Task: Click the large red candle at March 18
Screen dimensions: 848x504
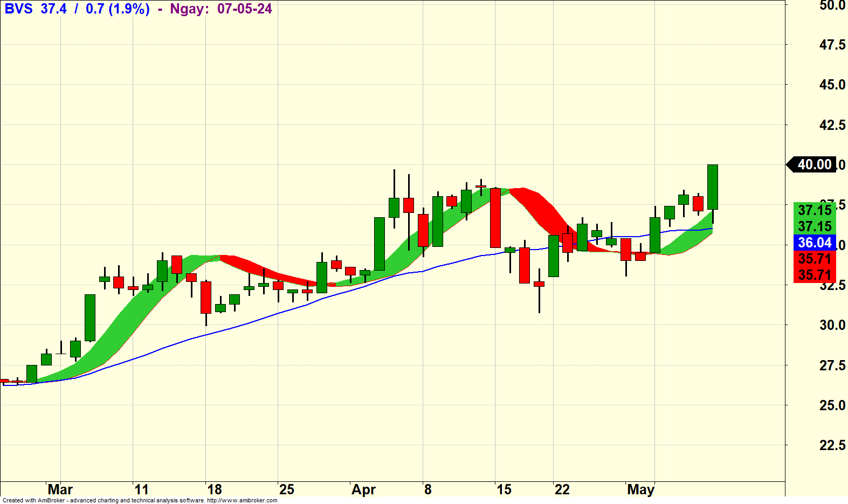Action: tap(206, 298)
